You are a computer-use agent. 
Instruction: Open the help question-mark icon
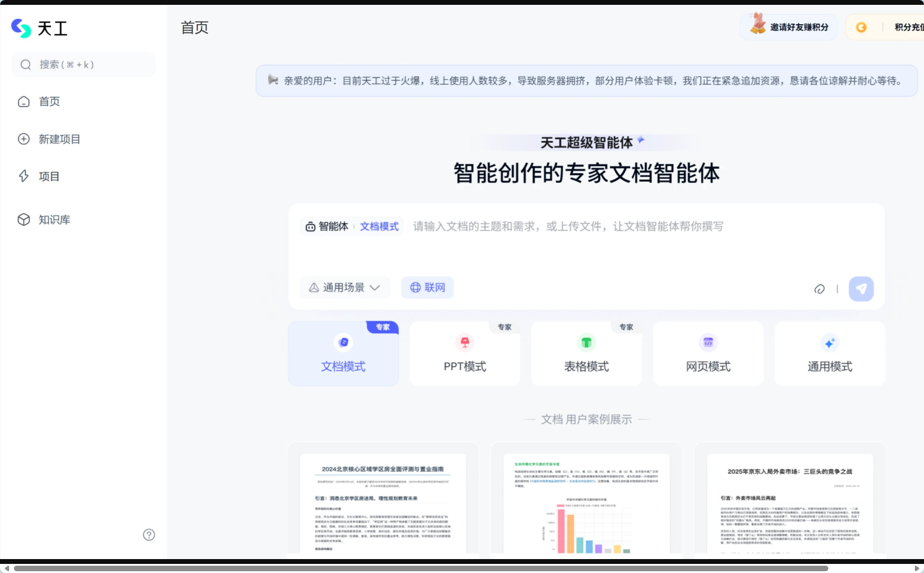click(x=149, y=535)
